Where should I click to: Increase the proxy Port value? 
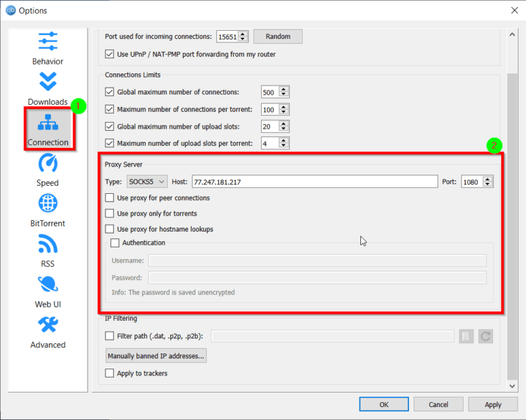point(488,179)
